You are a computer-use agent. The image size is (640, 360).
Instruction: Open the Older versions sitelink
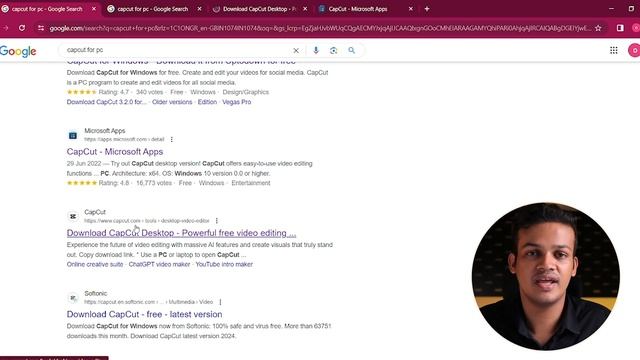172,102
